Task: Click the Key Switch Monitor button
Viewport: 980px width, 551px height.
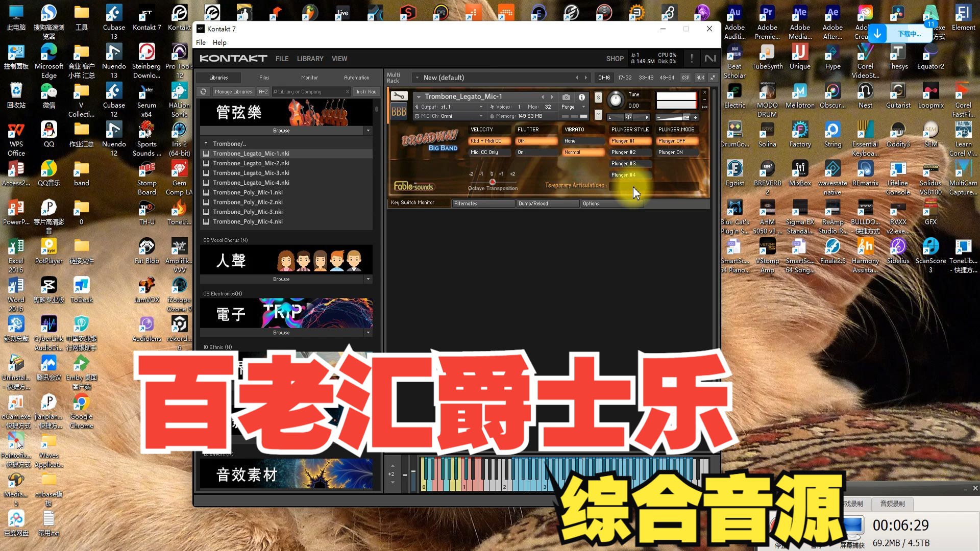Action: click(x=412, y=203)
